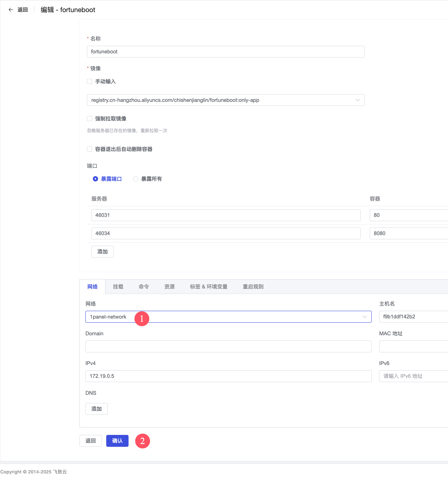Click the IPv4 address field

pyautogui.click(x=228, y=376)
